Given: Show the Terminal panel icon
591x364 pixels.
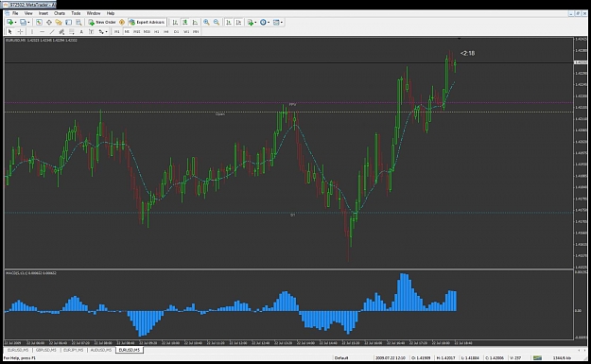Looking at the screenshot, I should tap(69, 23).
